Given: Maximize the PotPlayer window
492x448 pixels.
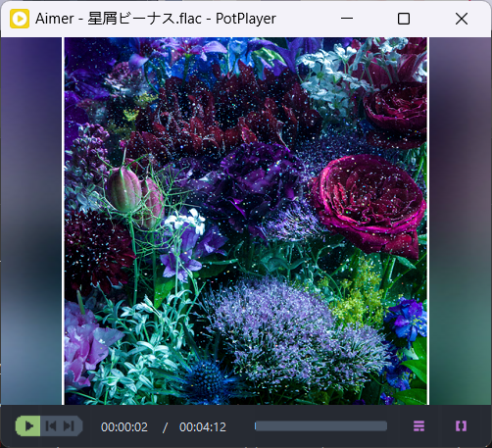Looking at the screenshot, I should (404, 19).
